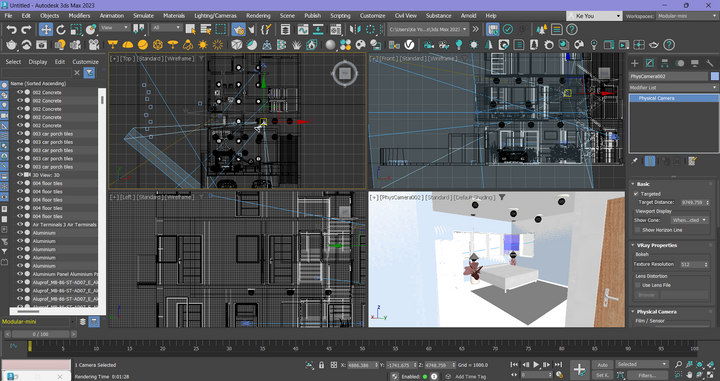Image resolution: width=720 pixels, height=381 pixels.
Task: Open the Modify tab in command panel
Action: click(650, 63)
